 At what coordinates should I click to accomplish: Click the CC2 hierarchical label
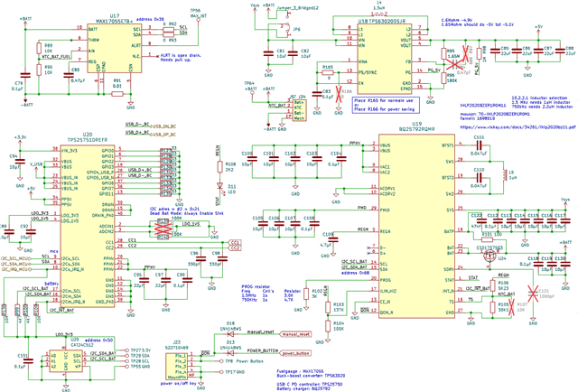coord(235,248)
